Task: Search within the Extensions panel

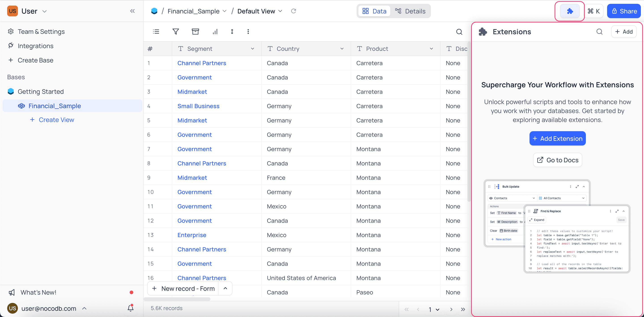Action: [599, 32]
